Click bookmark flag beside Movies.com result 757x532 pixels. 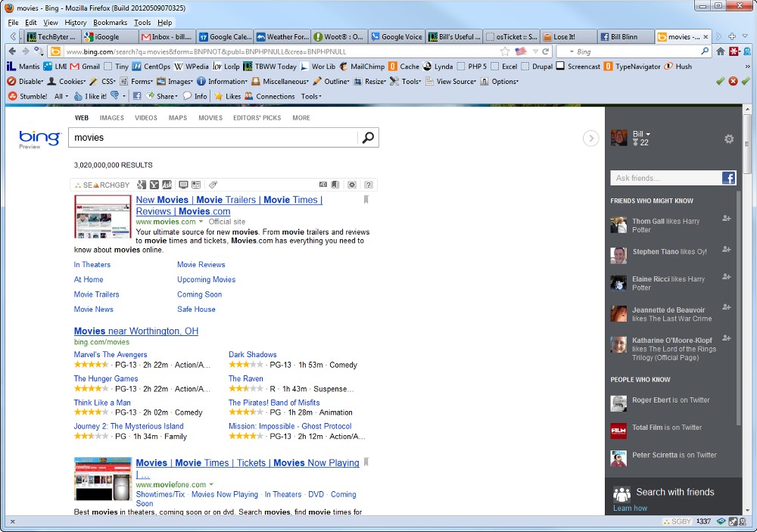coord(366,199)
